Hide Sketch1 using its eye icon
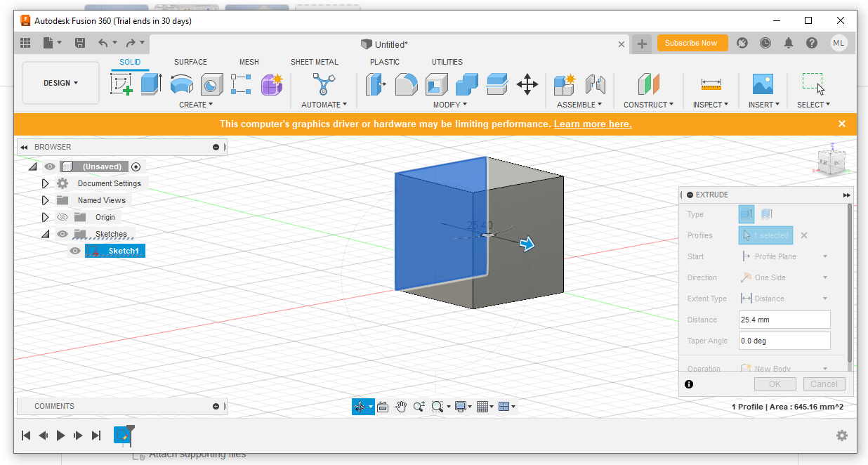The image size is (868, 465). pos(75,251)
